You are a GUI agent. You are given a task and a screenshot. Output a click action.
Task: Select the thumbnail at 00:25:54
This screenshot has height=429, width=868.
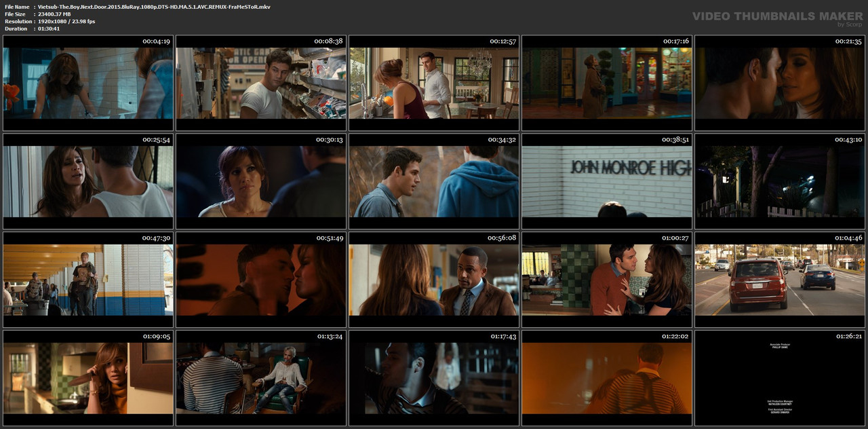coord(88,182)
